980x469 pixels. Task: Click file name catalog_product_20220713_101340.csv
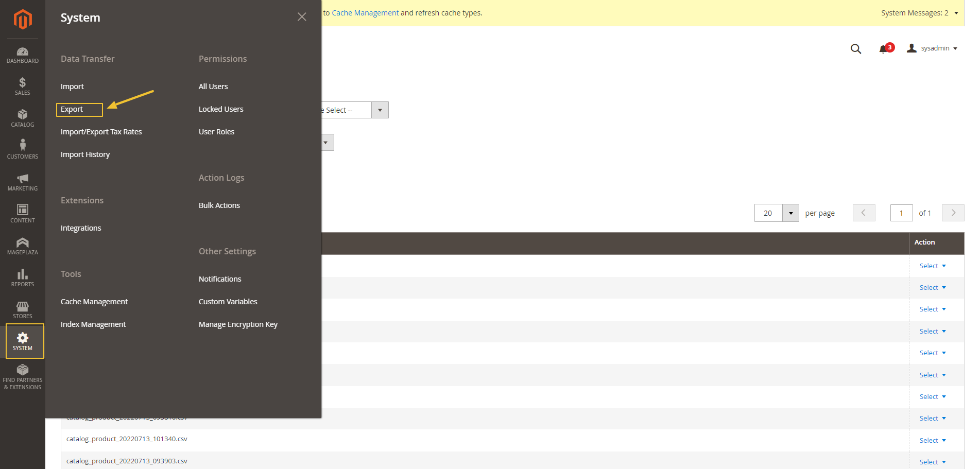click(x=127, y=439)
